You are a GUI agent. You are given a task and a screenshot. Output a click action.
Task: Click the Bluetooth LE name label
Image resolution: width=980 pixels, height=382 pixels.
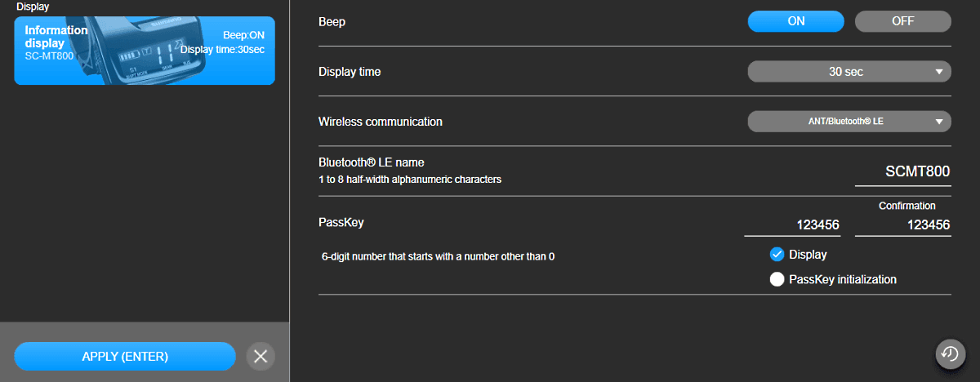tap(371, 162)
